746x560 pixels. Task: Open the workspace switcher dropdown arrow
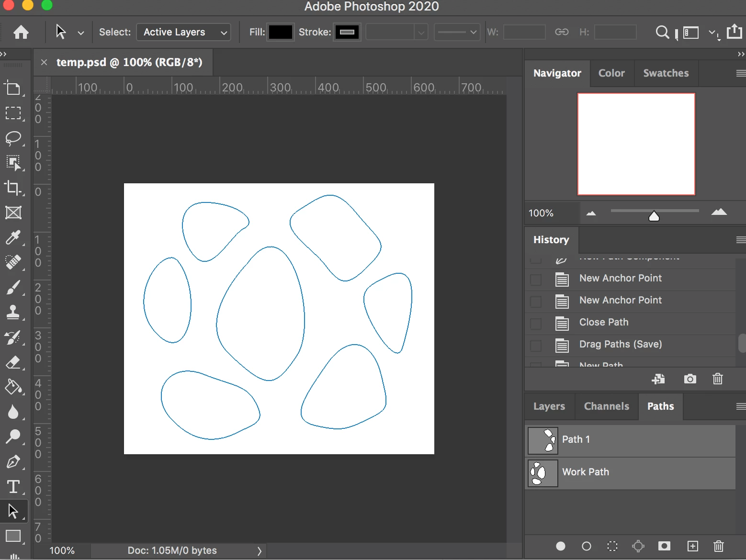point(713,33)
